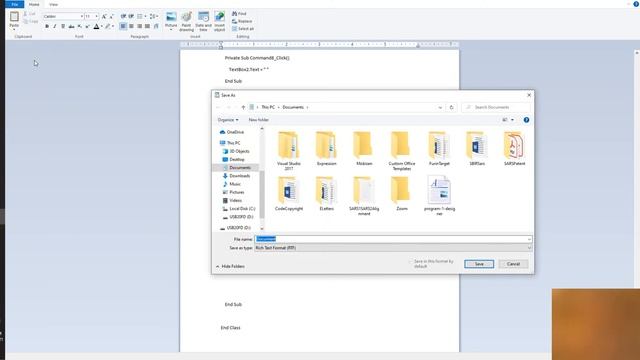
Task: Click Documents in the address path
Action: tap(293, 107)
